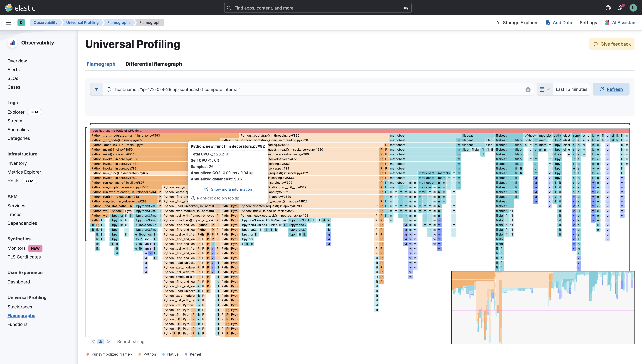Open Stacktraces under Universal Profiling
Screen dimensions: 642x364
point(20,307)
